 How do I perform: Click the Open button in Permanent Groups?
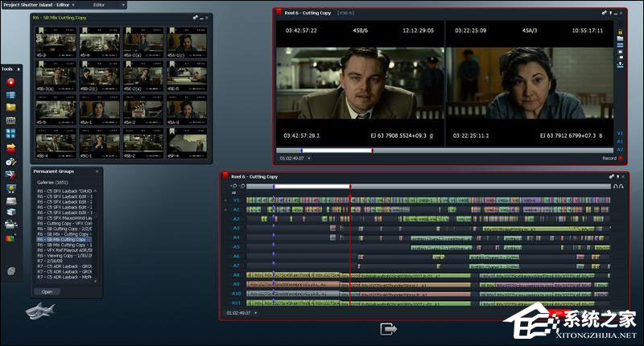point(47,292)
